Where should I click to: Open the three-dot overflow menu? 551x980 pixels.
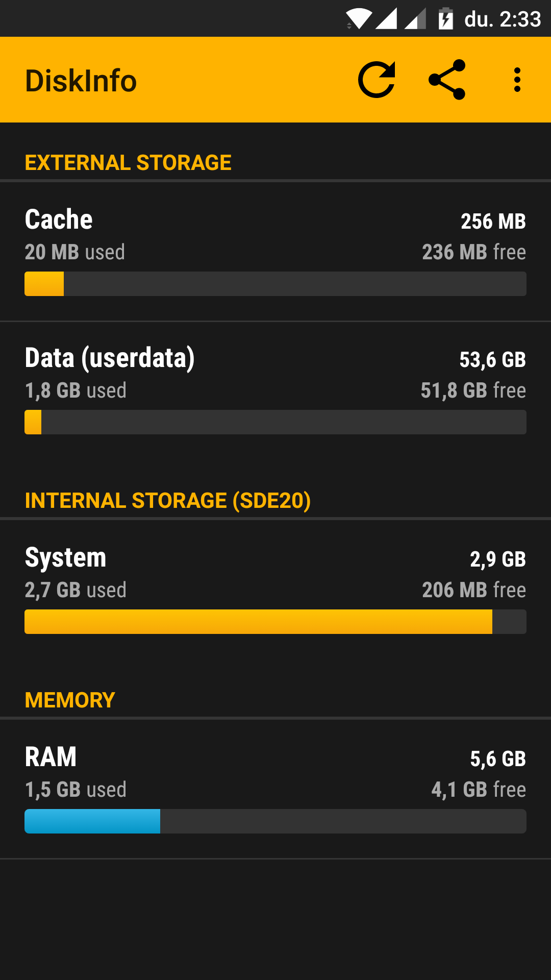(517, 80)
